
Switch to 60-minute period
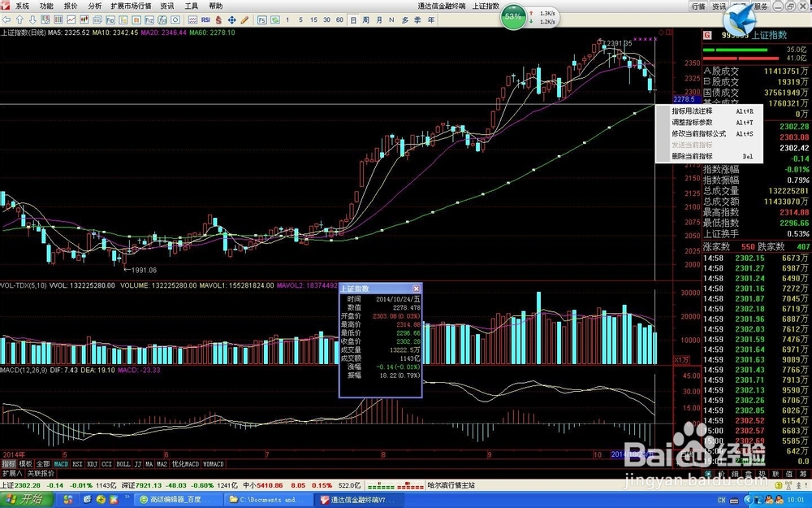pos(339,20)
